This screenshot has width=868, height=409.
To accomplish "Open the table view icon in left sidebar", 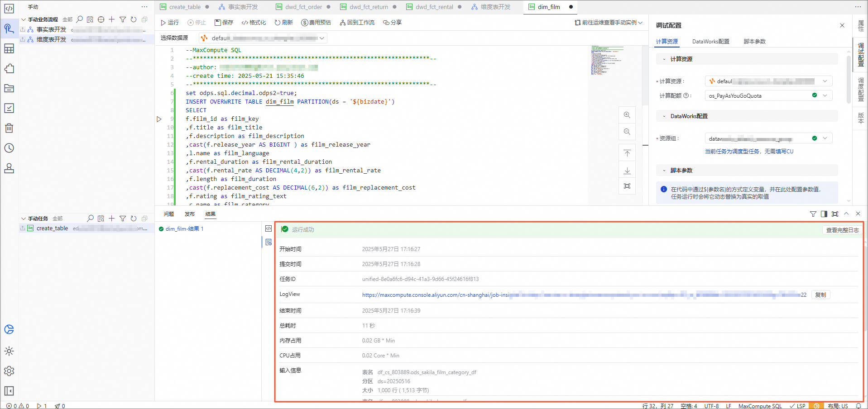I will (9, 48).
